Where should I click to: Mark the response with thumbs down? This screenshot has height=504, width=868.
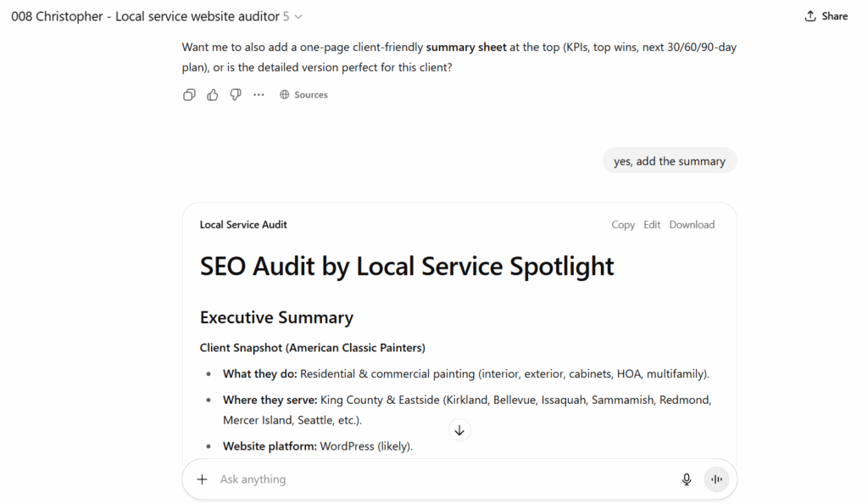coord(236,95)
